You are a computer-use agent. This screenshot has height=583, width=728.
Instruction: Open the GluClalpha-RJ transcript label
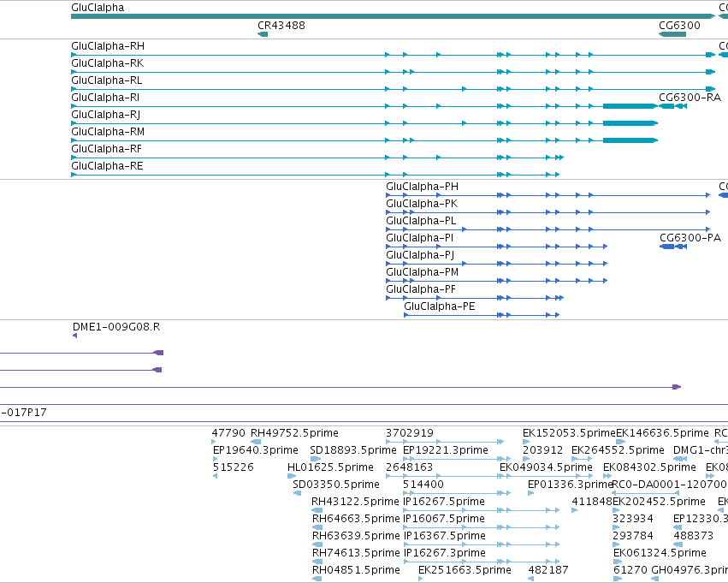click(105, 114)
